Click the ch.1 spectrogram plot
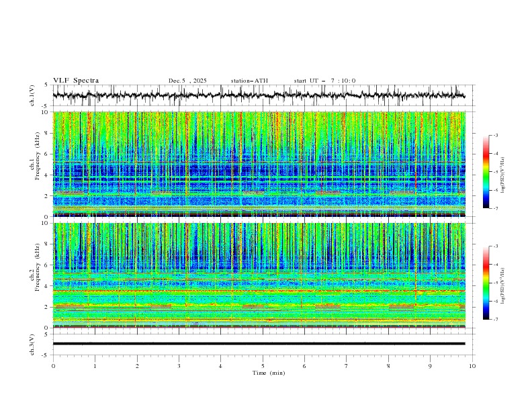 [x=262, y=164]
